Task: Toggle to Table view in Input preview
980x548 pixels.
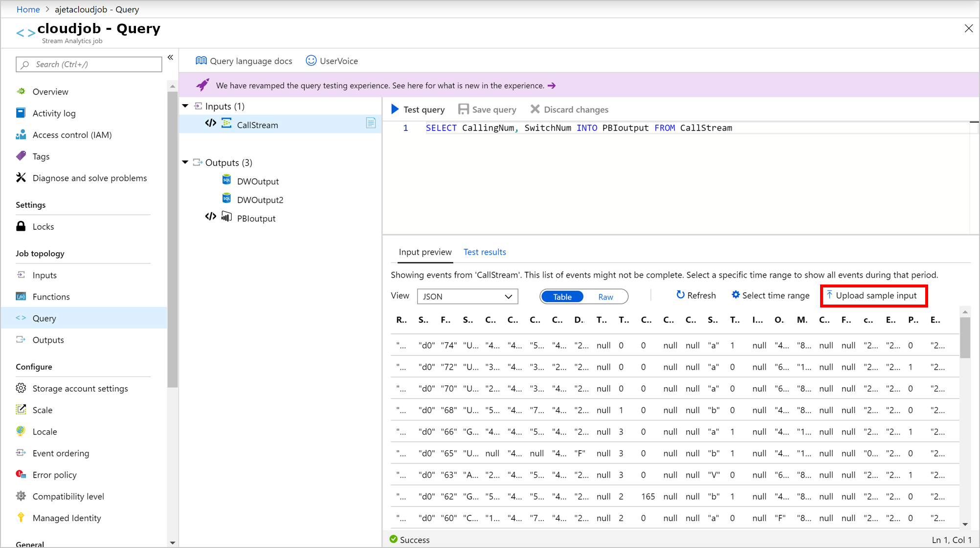Action: tap(562, 296)
